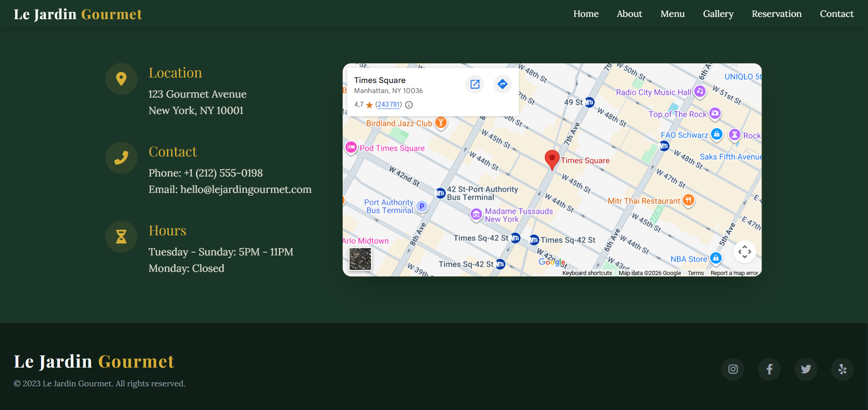Select Port Authority Bus Terminal parking marker
Image resolution: width=868 pixels, height=410 pixels.
(x=422, y=207)
